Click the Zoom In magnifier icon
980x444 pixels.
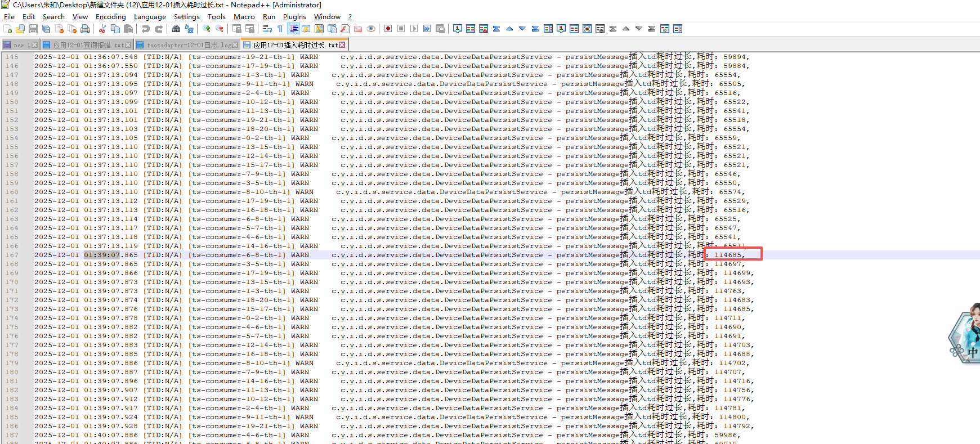207,29
